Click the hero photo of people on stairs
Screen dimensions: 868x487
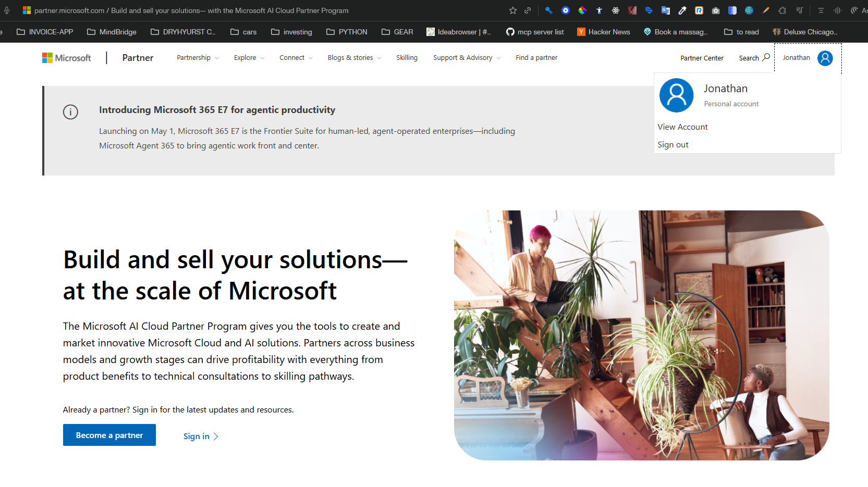(642, 335)
